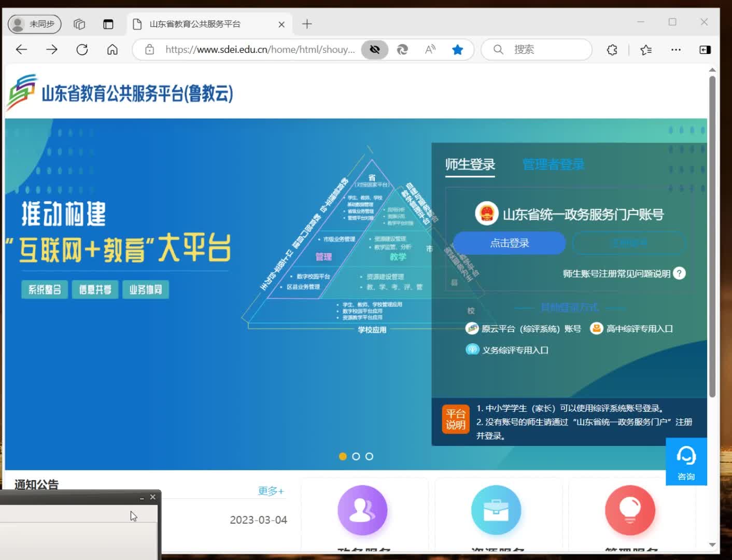
Task: Open the unsynced profile button
Action: tap(35, 24)
